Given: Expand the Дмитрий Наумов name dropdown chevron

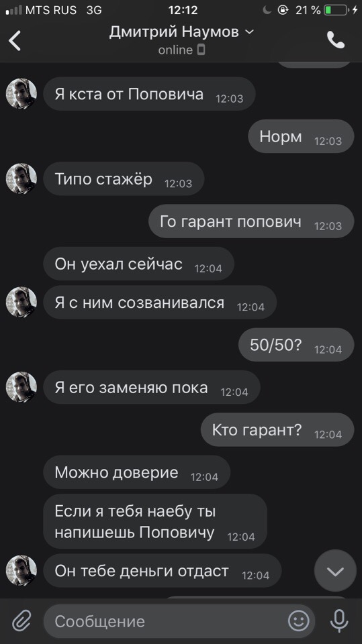Looking at the screenshot, I should (250, 32).
